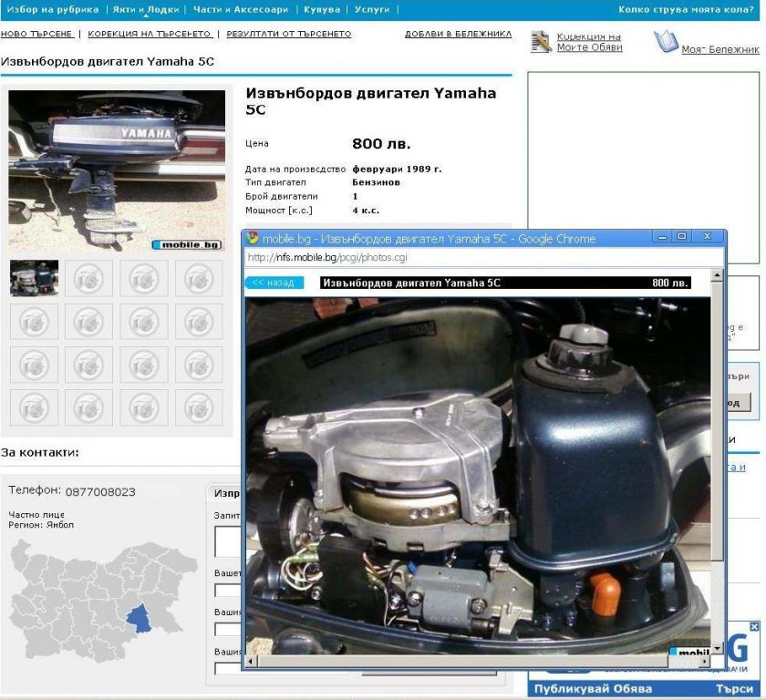Click 'Колко струва моята кола?' link
The height and width of the screenshot is (700, 766).
click(686, 9)
